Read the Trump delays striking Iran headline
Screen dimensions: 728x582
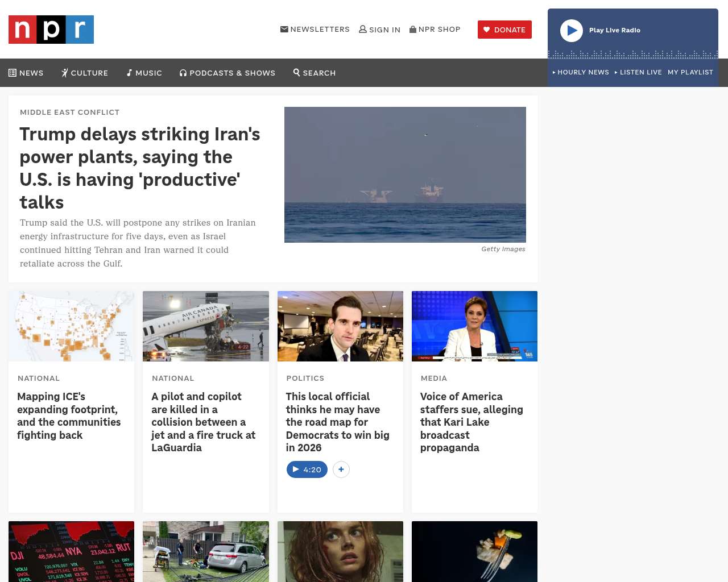tap(140, 168)
